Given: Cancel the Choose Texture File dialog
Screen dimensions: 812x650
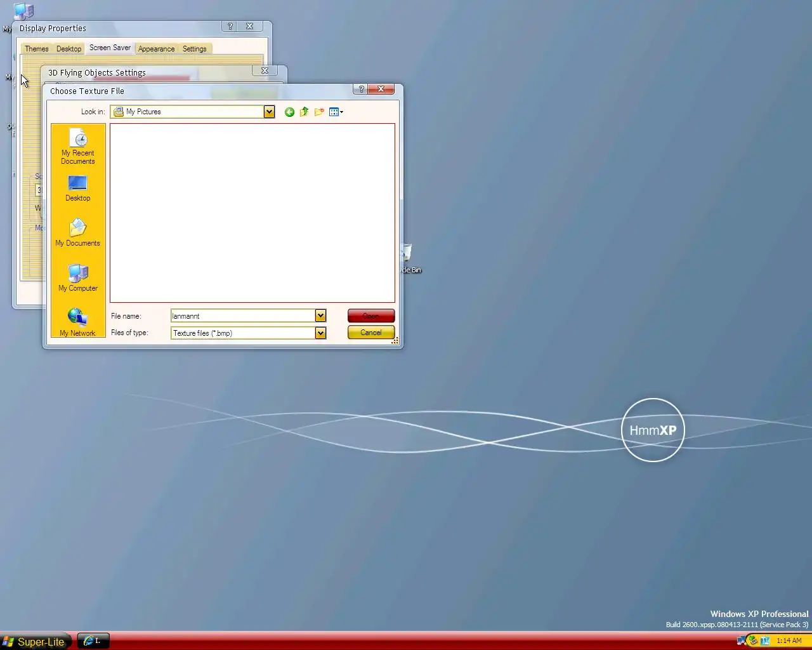Looking at the screenshot, I should [x=371, y=333].
